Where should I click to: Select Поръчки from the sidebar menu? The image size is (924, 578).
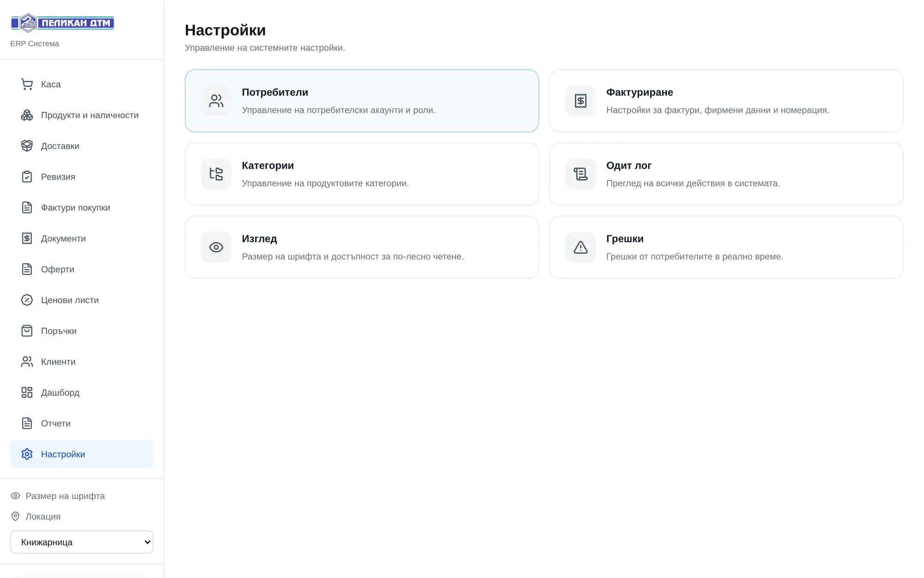[x=82, y=331]
